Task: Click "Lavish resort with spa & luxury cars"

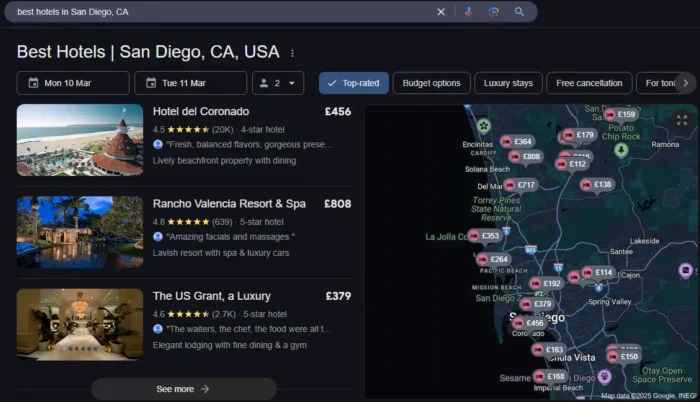Action: pos(221,253)
